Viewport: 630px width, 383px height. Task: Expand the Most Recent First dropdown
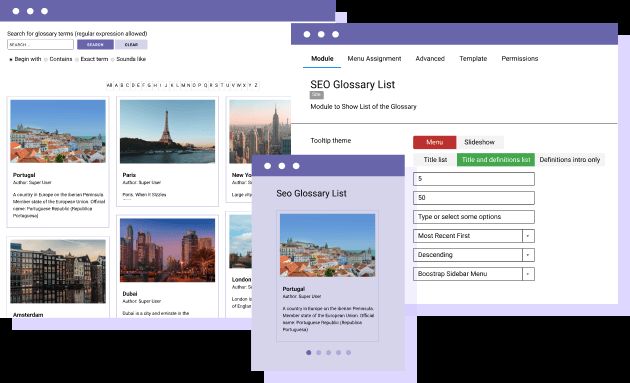click(x=474, y=236)
